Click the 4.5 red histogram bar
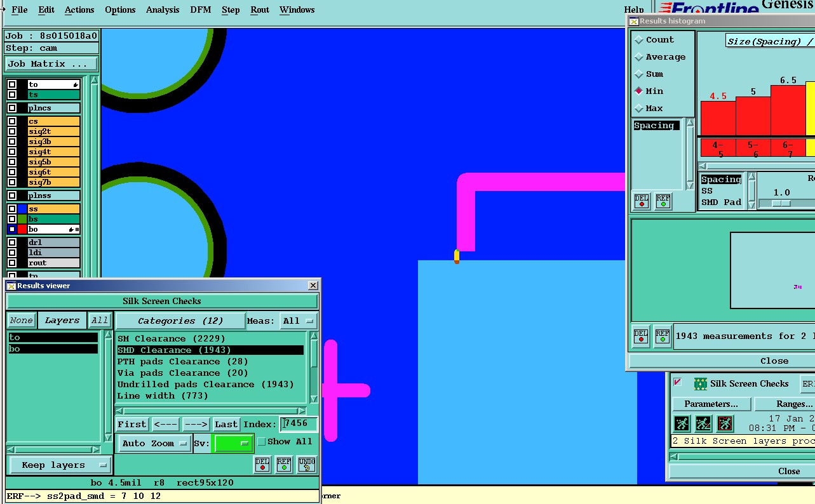The image size is (815, 504). click(x=718, y=118)
